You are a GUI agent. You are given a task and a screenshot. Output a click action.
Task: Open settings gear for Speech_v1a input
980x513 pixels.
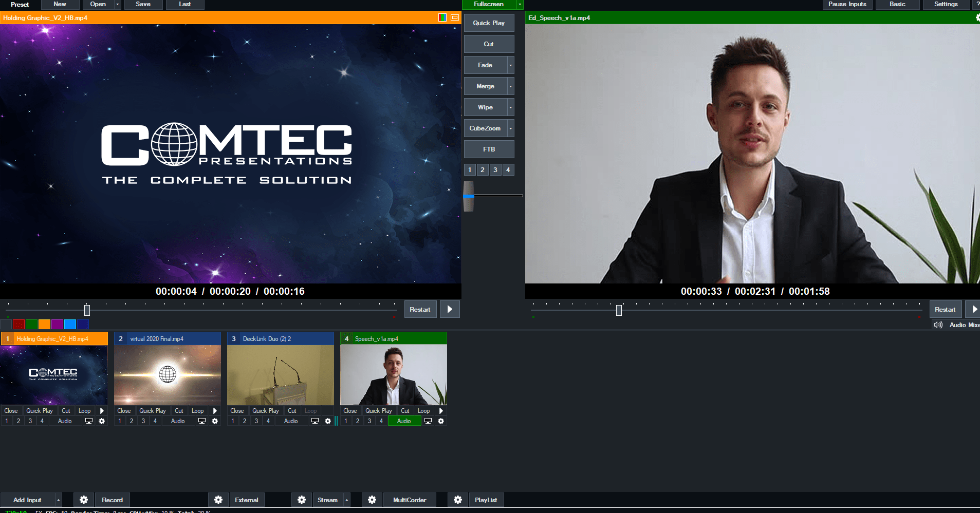coord(441,421)
